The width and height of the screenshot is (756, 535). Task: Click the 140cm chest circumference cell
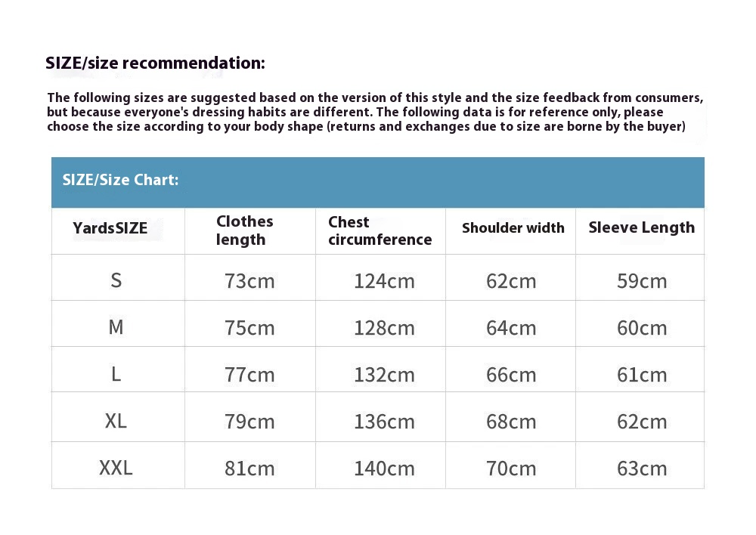pos(384,469)
